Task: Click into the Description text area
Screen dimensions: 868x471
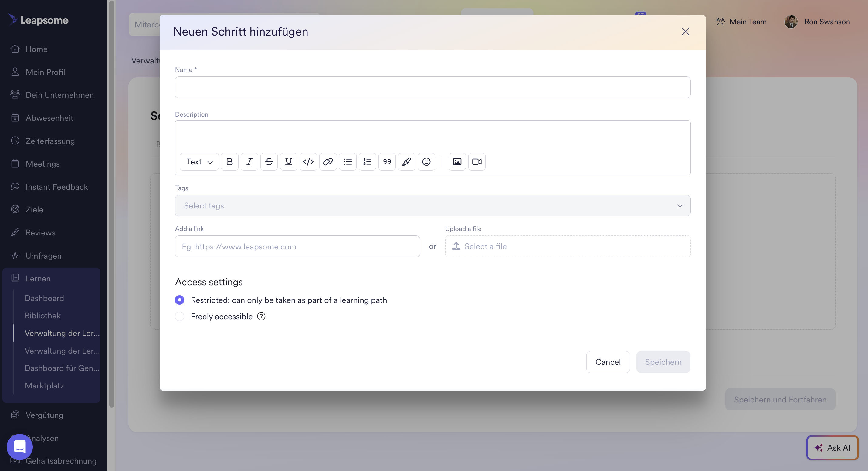Action: pos(433,137)
